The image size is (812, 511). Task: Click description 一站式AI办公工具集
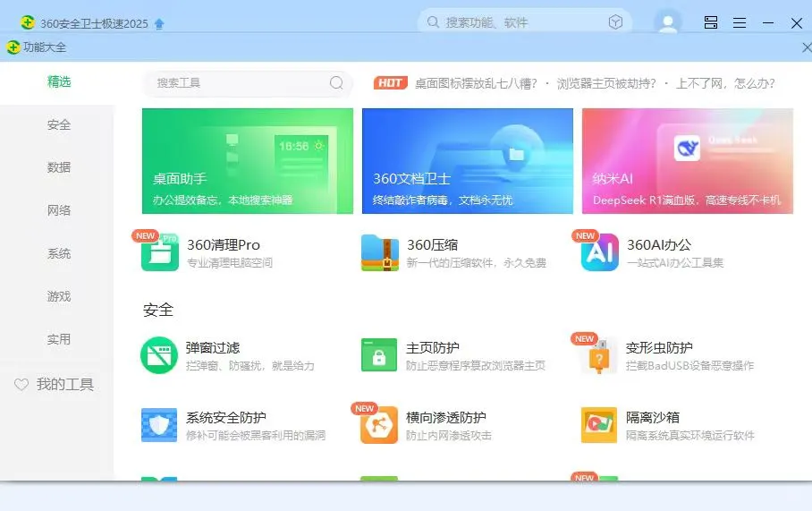pos(675,263)
